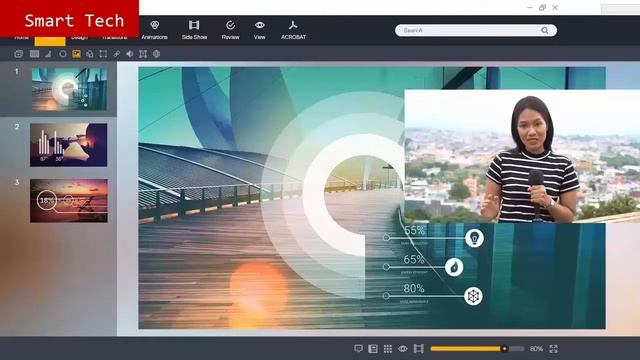Select slide 3 sunset thumbnail

click(69, 200)
